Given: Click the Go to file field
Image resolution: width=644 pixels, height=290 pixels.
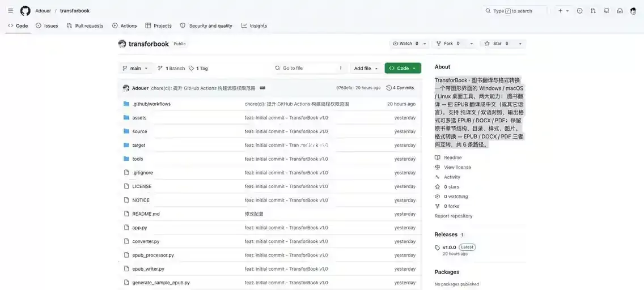Looking at the screenshot, I should [311, 68].
